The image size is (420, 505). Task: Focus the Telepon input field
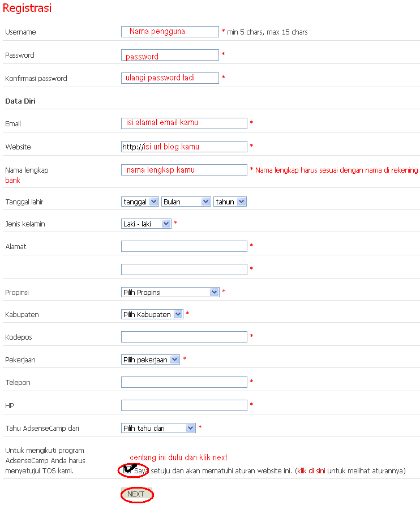[x=184, y=382]
